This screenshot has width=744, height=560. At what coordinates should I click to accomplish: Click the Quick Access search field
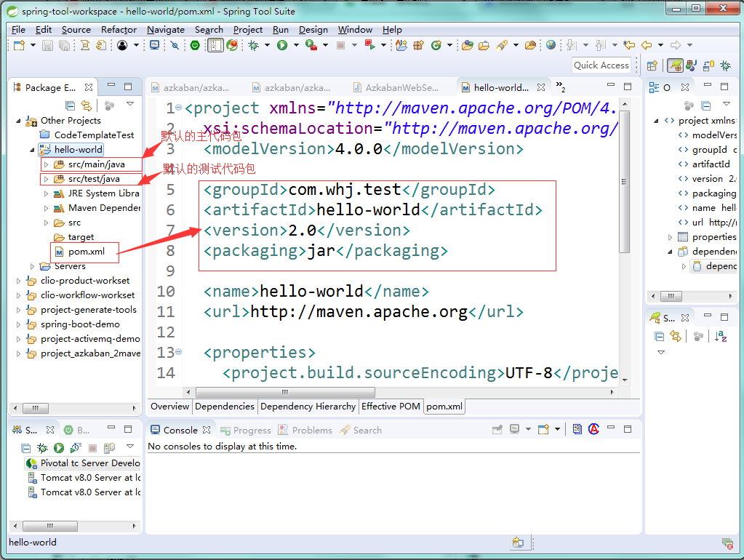601,65
